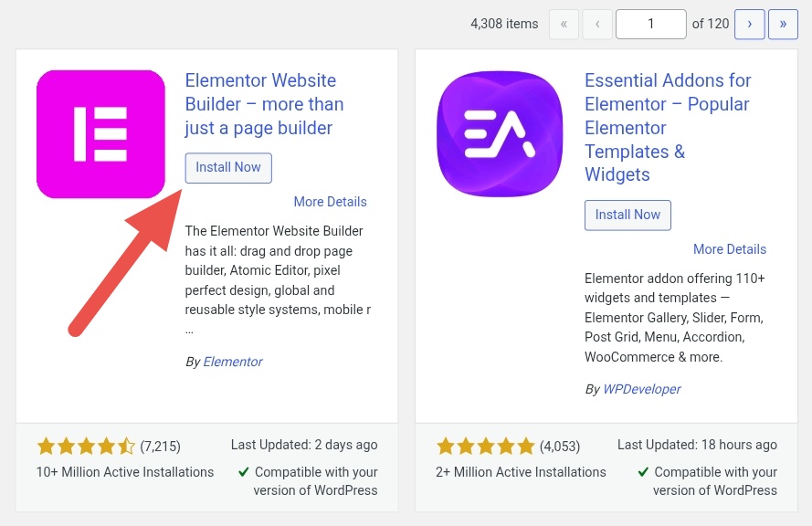Click the Essential Addons EA logo icon
Screen dimensions: 812x526
pyautogui.click(x=500, y=134)
